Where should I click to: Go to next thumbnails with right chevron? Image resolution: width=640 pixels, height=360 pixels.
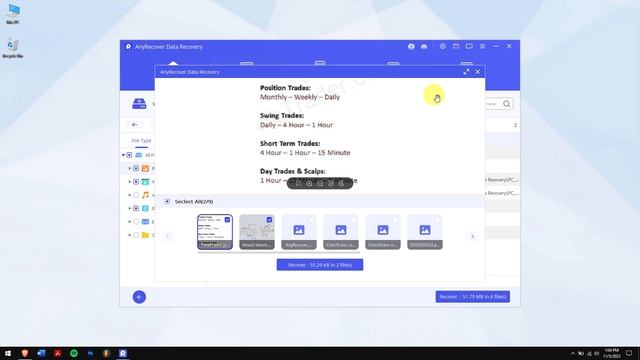472,236
